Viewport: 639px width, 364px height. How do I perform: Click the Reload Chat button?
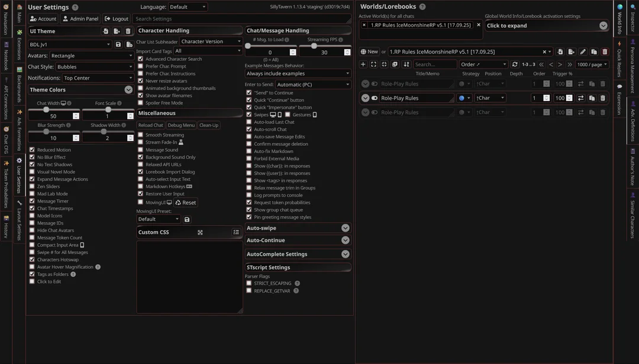[150, 125]
